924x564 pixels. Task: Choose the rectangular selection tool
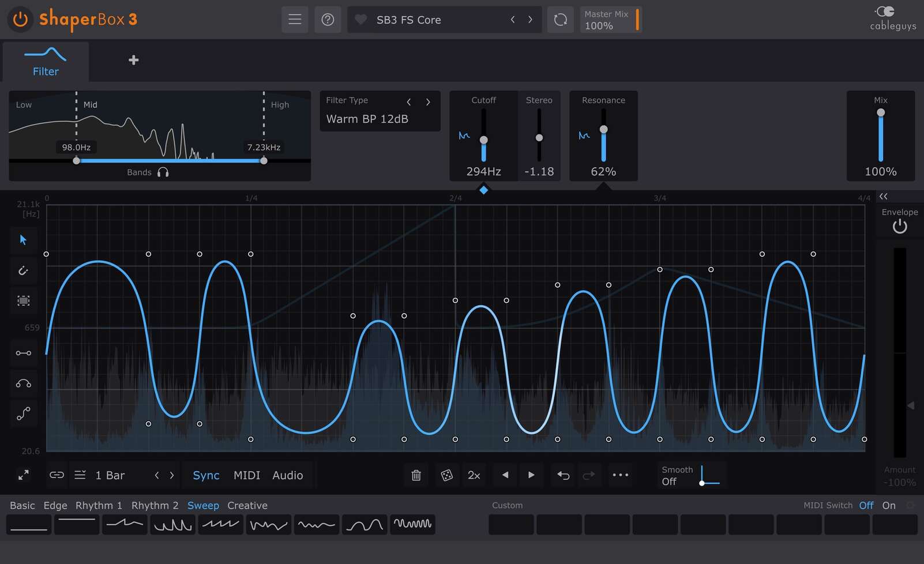coord(24,300)
